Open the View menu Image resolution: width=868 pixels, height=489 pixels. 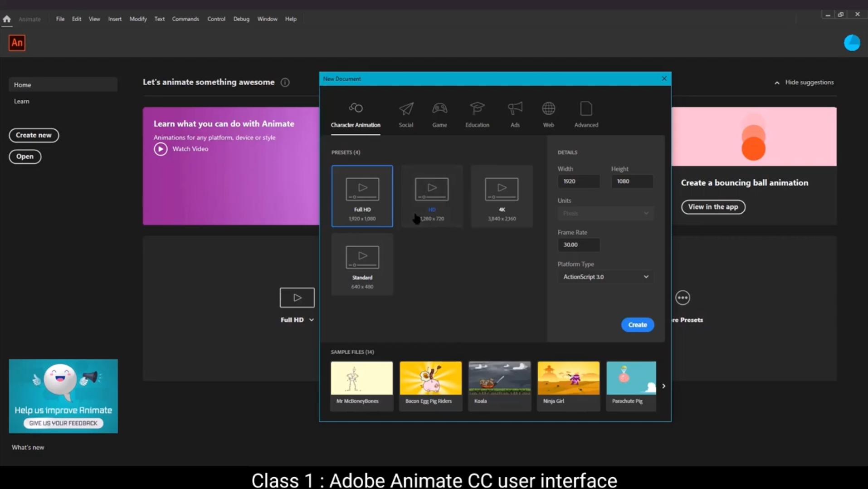click(x=94, y=19)
